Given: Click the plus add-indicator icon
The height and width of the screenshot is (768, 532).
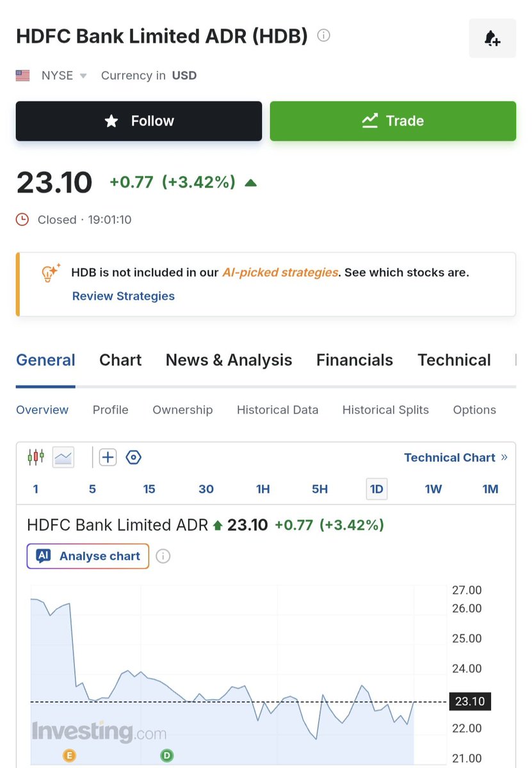Looking at the screenshot, I should tap(108, 457).
